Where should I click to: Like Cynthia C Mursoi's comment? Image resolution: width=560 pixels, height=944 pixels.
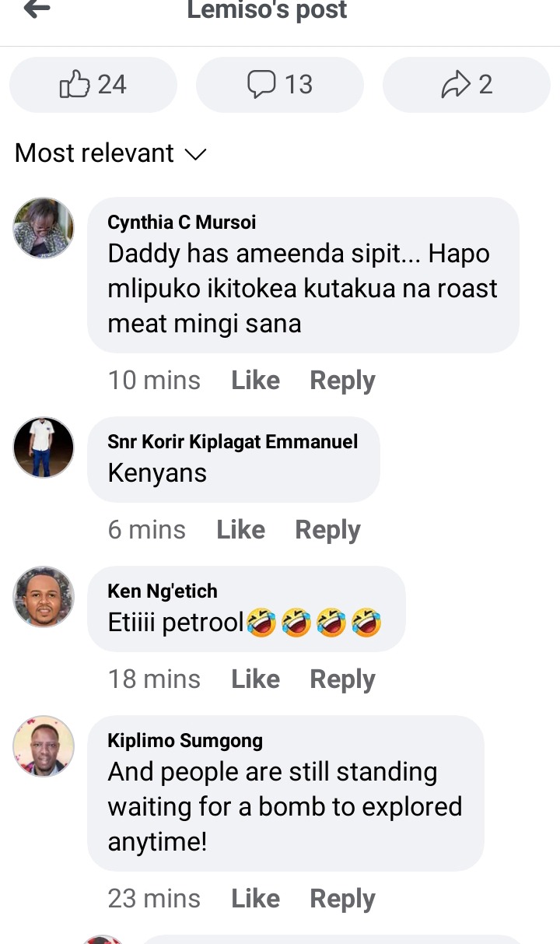(x=255, y=381)
